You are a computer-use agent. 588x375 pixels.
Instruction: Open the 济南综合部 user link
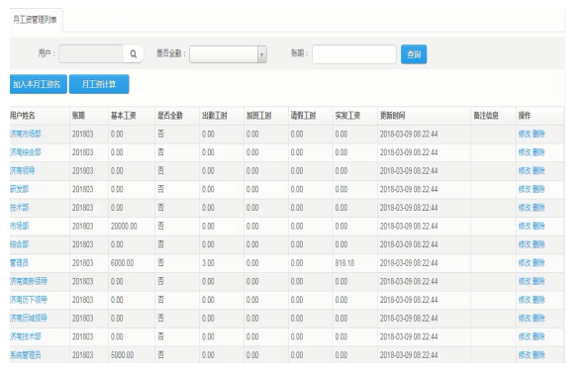pyautogui.click(x=26, y=152)
